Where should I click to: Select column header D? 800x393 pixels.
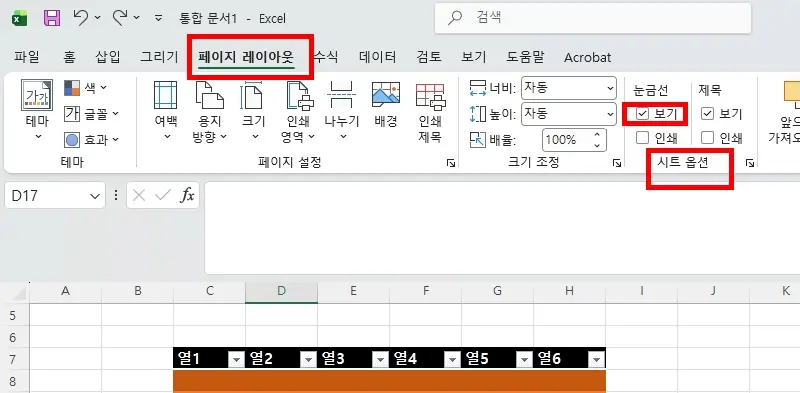point(282,291)
